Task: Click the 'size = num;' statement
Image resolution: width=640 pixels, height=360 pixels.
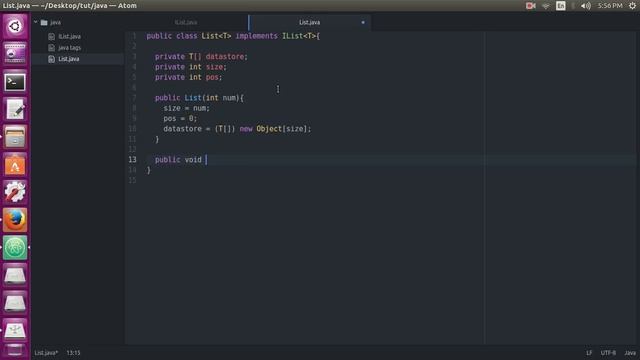Action: pos(187,108)
